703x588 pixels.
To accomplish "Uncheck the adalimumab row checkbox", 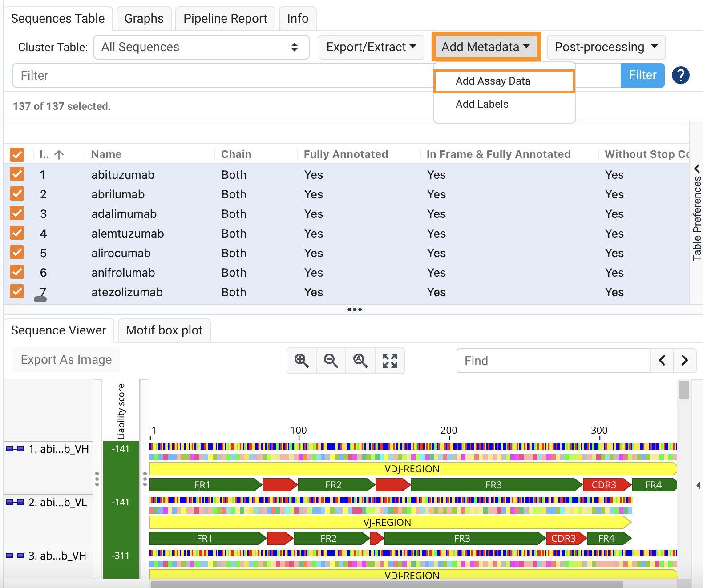I will click(17, 213).
